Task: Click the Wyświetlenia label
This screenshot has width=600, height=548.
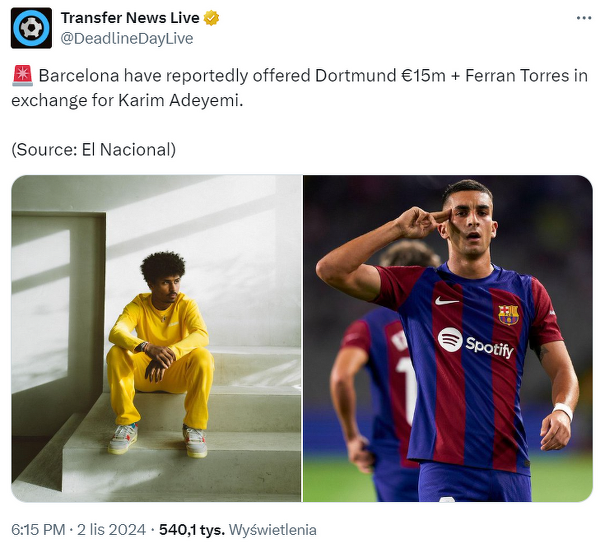Action: (x=272, y=530)
